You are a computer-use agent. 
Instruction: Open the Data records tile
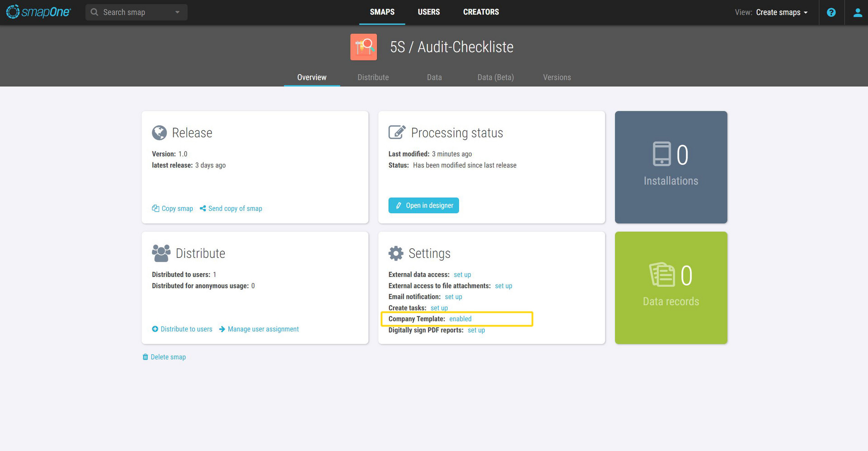tap(671, 288)
